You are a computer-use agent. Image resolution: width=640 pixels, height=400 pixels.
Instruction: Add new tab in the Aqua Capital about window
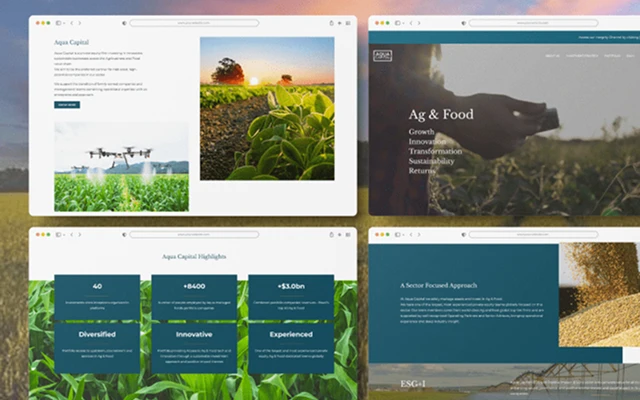340,23
